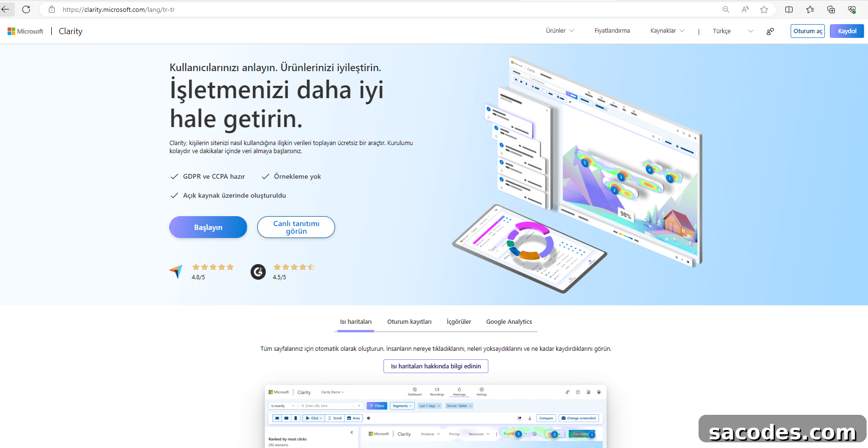Image resolution: width=868 pixels, height=448 pixels.
Task: Click the Clarity brand link
Action: [x=71, y=31]
